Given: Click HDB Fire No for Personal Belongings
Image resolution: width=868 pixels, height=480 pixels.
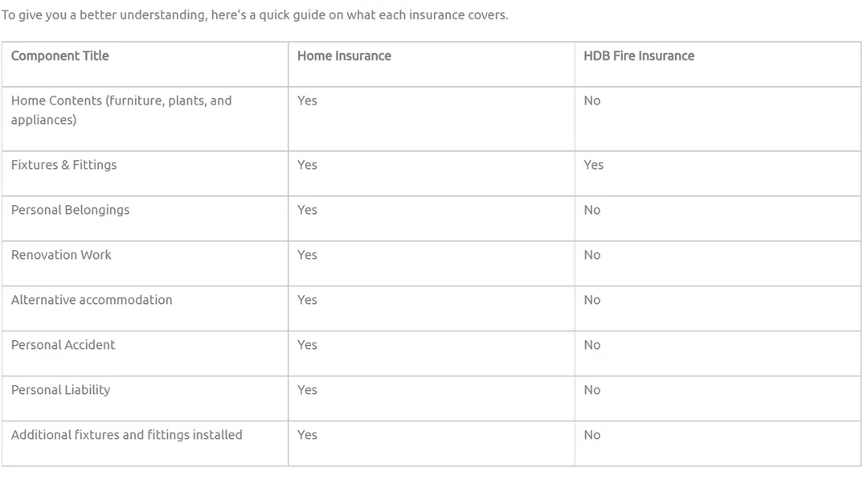Looking at the screenshot, I should click(592, 210).
